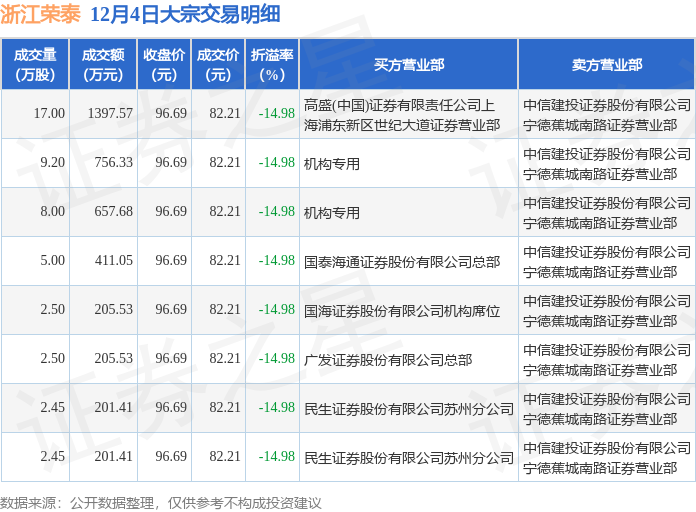Click the 数据来源 disclaimer footer text
Image resolution: width=696 pixels, height=512 pixels.
point(160,503)
